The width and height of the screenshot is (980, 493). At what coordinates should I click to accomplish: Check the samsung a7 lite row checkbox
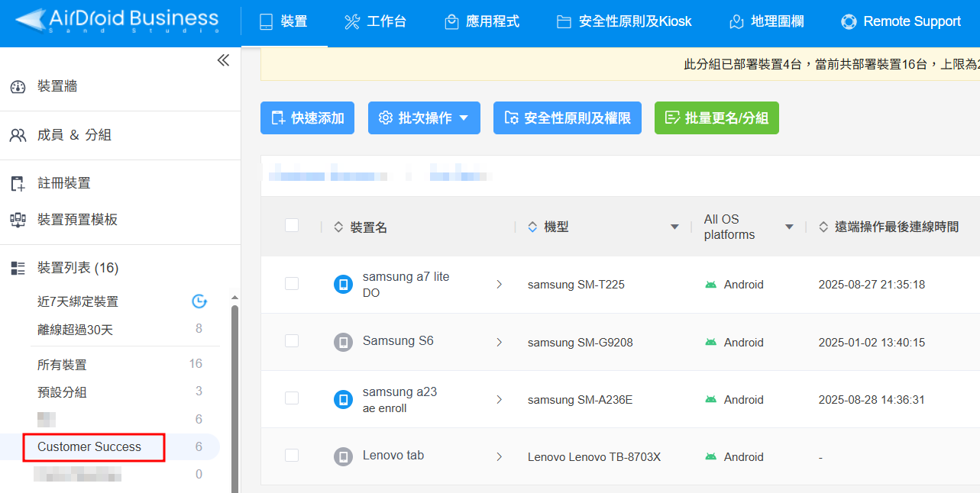tap(292, 283)
